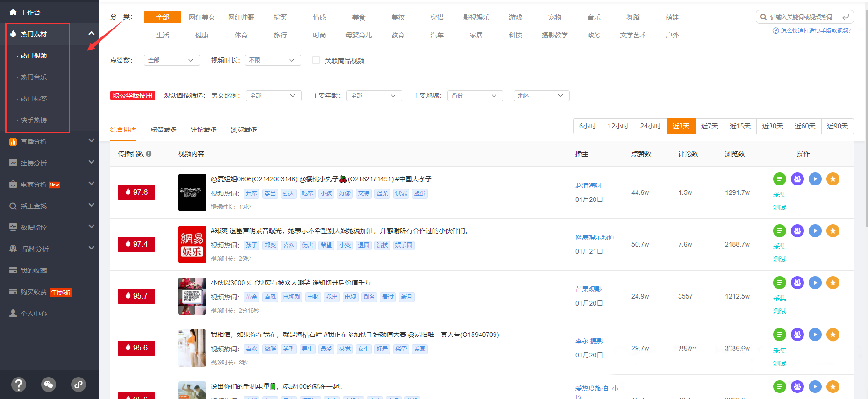This screenshot has height=399, width=868.
Task: Click the 我的收藏 sidebar icon
Action: point(13,271)
